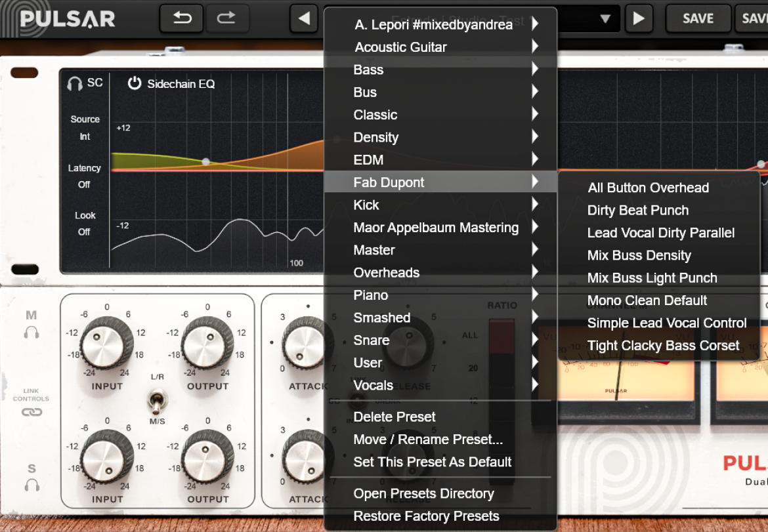Load the Dirty Beat Punch preset
This screenshot has height=532, width=768.
pyautogui.click(x=659, y=210)
